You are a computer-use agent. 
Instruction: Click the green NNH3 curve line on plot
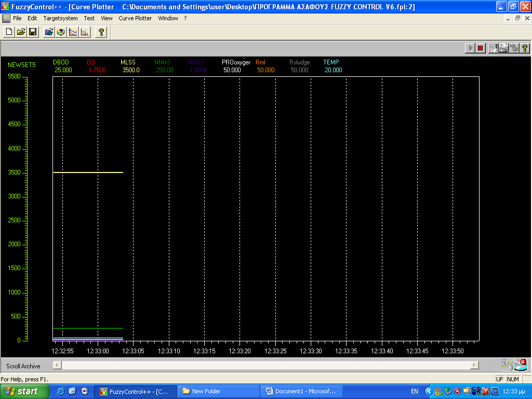click(88, 328)
